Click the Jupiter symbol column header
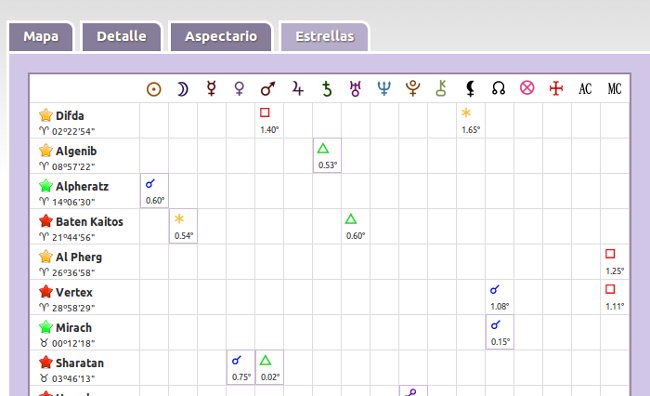 [297, 89]
